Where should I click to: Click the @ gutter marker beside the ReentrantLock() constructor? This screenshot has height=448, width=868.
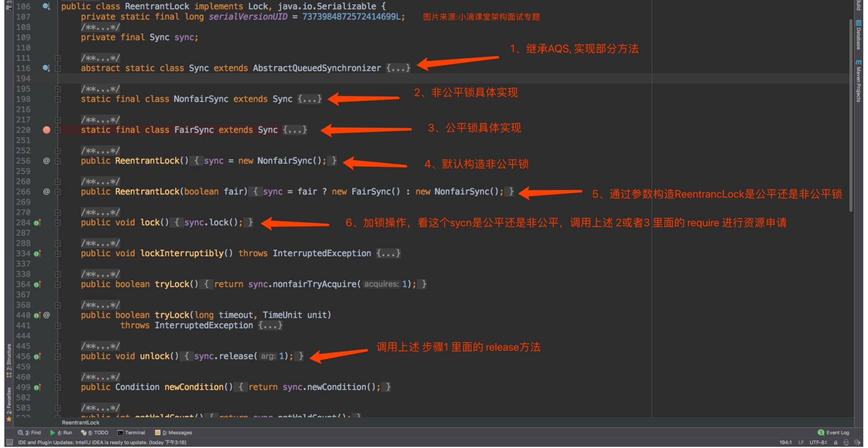click(x=47, y=161)
